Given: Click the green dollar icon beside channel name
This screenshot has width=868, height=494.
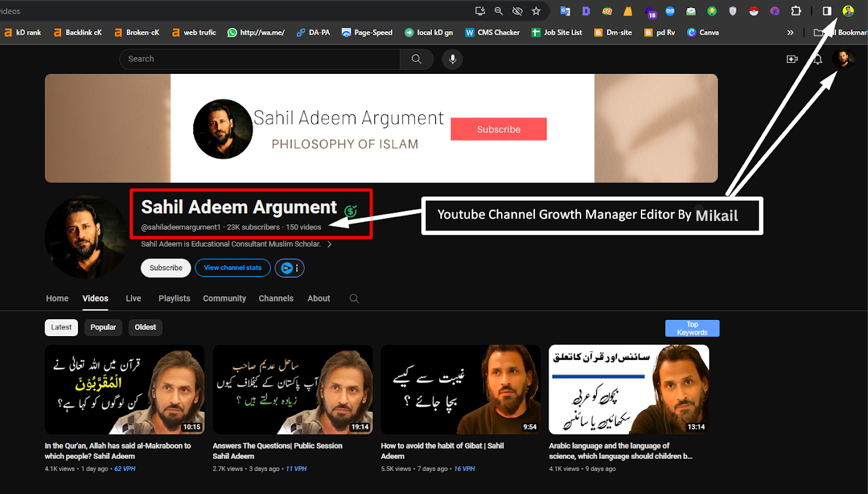Looking at the screenshot, I should point(351,211).
